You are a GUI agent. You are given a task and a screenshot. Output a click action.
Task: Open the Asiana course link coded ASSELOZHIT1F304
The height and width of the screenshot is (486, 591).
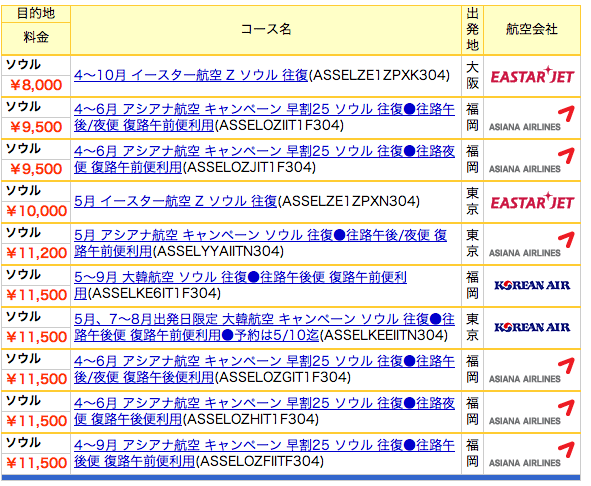pyautogui.click(x=264, y=411)
